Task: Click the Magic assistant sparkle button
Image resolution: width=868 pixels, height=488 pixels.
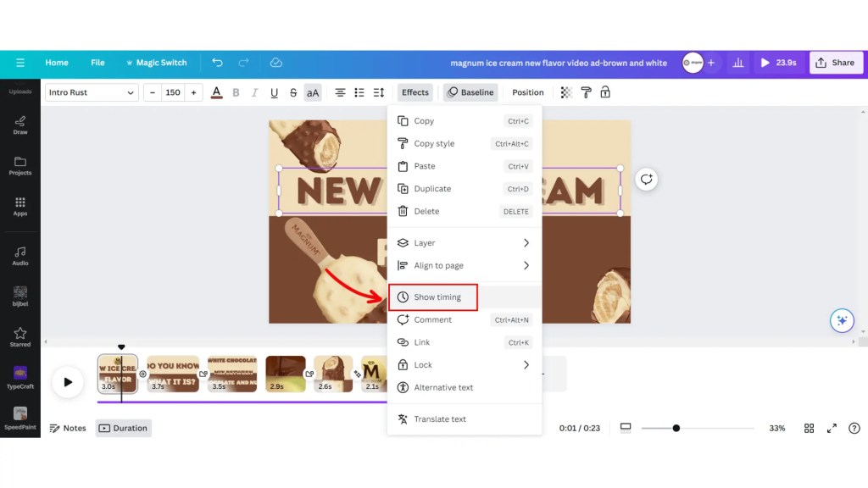Action: (x=841, y=320)
